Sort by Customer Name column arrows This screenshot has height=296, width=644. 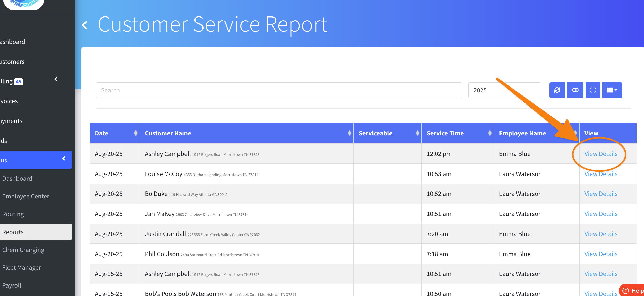click(x=349, y=133)
